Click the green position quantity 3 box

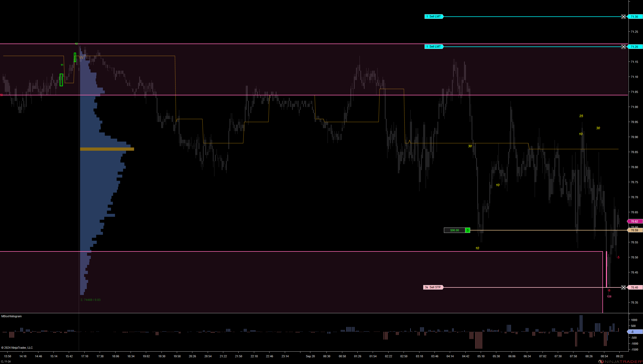tap(468, 230)
